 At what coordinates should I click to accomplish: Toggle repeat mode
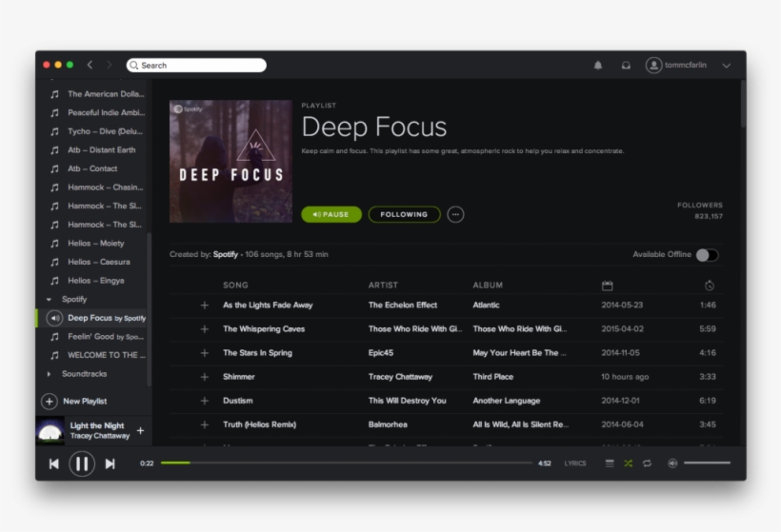[x=647, y=463]
